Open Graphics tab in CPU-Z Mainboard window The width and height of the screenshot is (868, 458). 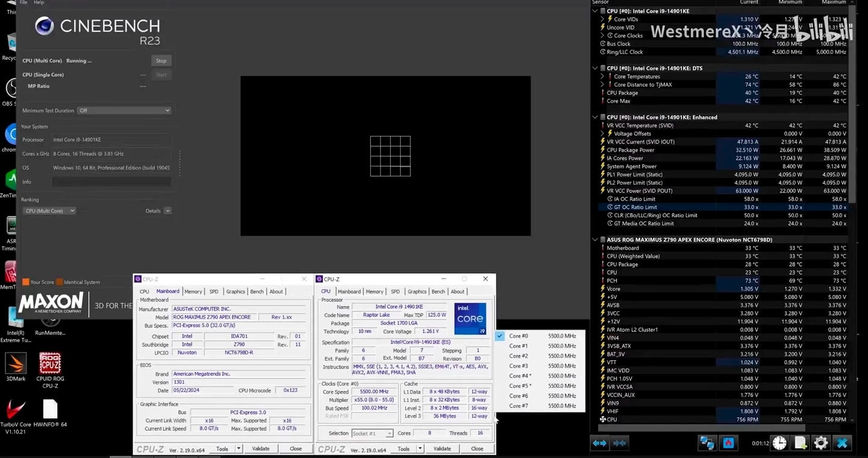pyautogui.click(x=235, y=291)
